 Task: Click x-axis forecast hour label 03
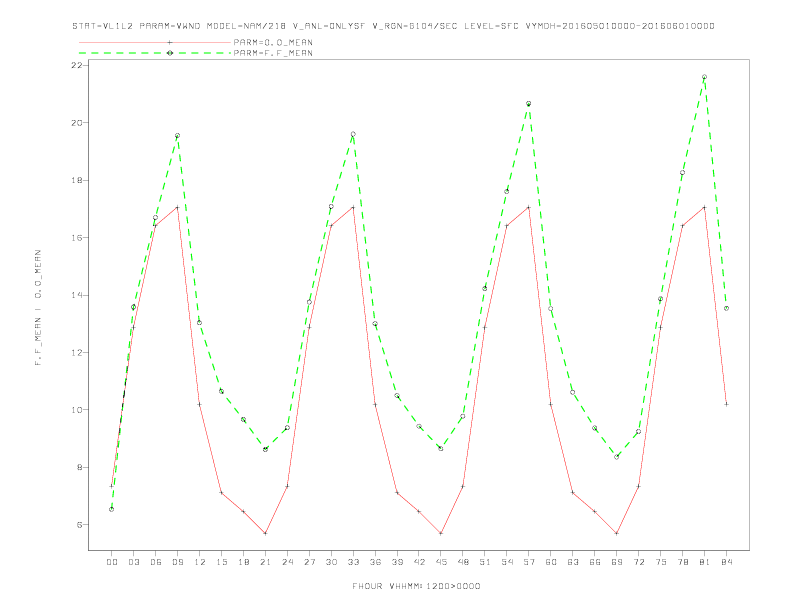tap(133, 562)
